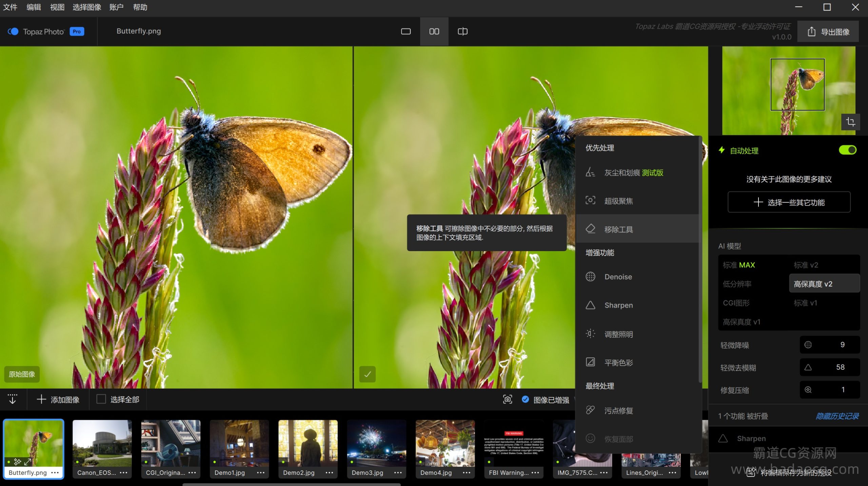
Task: Switch to single image view icon
Action: click(x=406, y=32)
